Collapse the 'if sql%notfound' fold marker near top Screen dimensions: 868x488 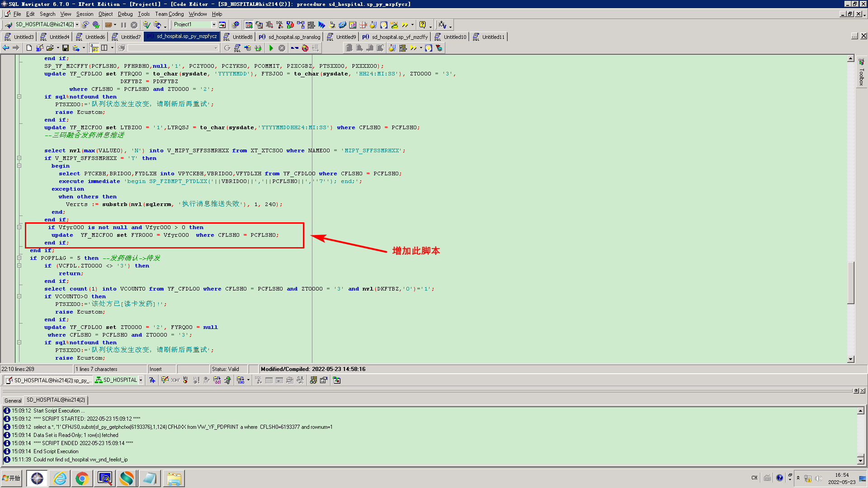click(x=19, y=97)
